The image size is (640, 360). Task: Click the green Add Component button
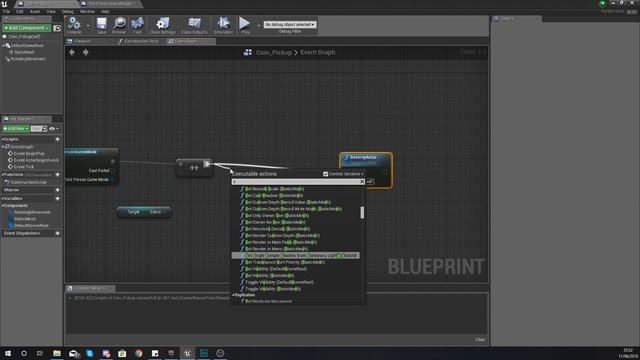(x=27, y=28)
